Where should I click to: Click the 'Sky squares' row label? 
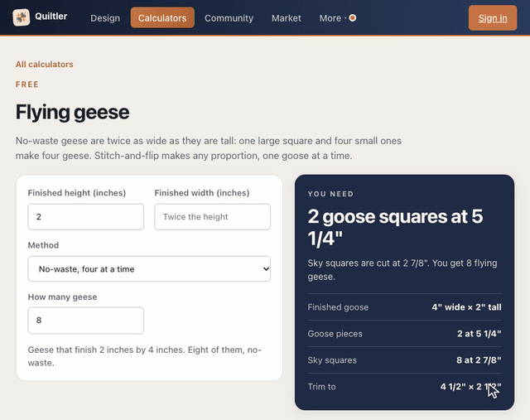[332, 360]
